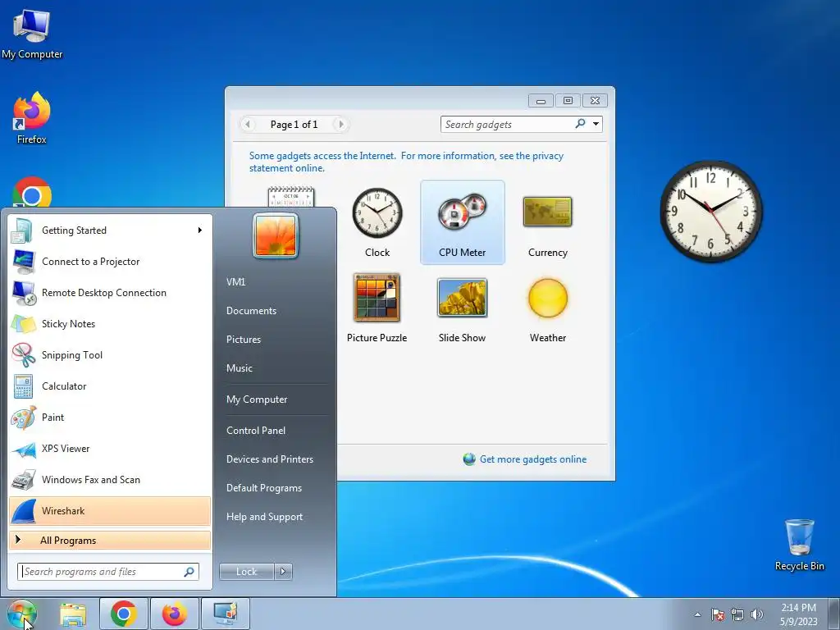Click Chrome in the taskbar
Screen dimensions: 840x630
(x=124, y=614)
